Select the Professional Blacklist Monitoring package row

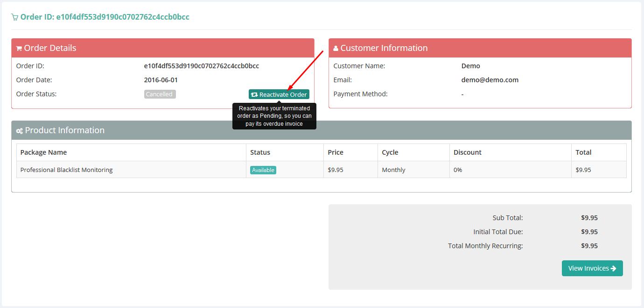pos(322,170)
